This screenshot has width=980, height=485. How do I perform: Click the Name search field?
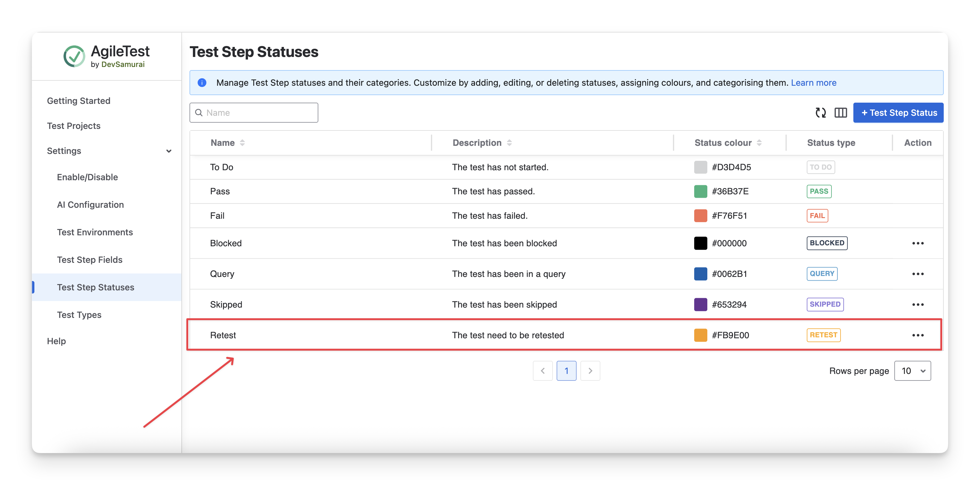(254, 113)
